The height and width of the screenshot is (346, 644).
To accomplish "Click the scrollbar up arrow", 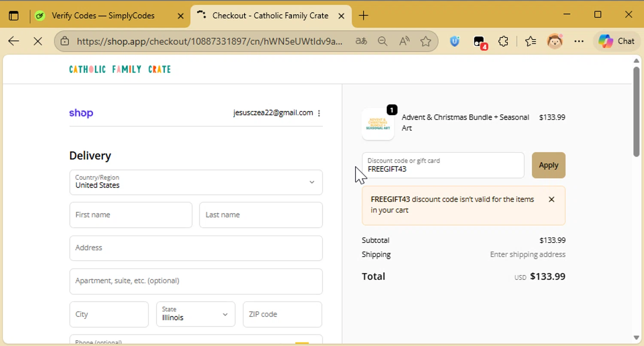I will click(637, 61).
